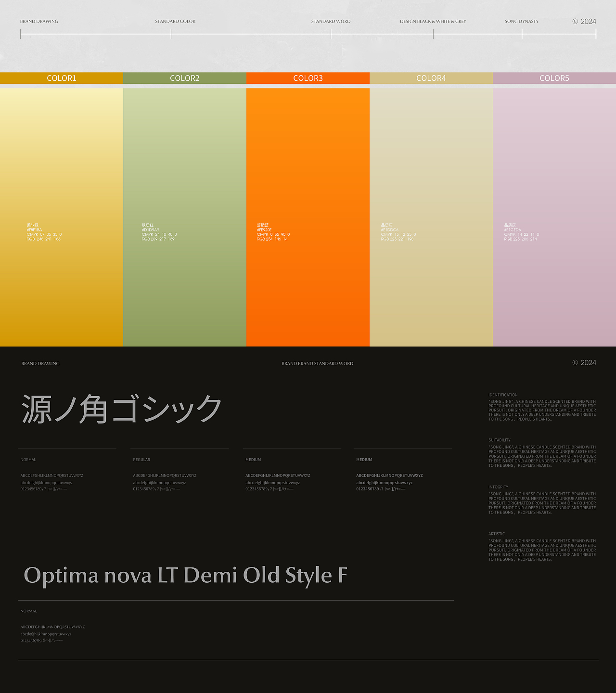
Task: Click the value RGB 225 221 198
Action: [x=398, y=239]
